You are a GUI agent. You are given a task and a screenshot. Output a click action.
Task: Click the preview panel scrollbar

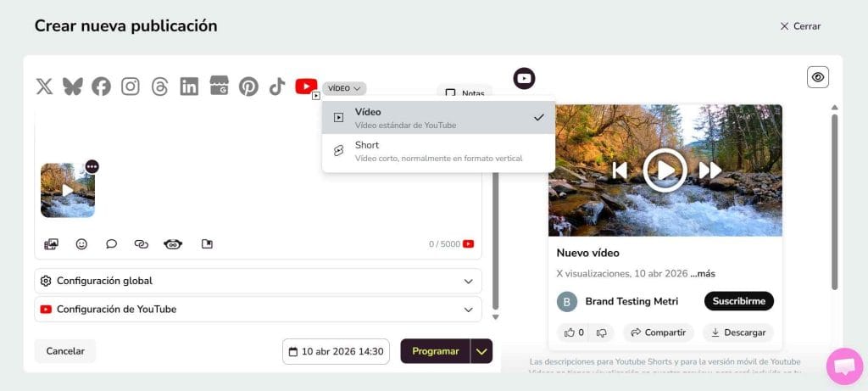pyautogui.click(x=835, y=202)
